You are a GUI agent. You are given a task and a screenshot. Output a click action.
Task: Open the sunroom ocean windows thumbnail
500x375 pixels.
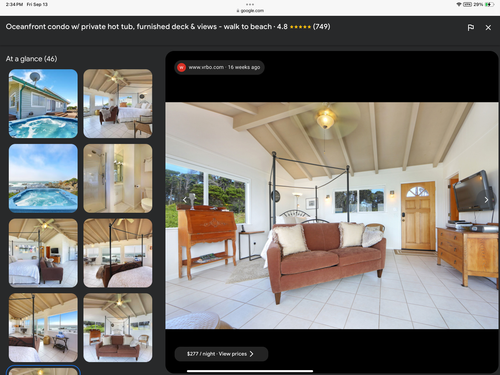click(x=43, y=328)
